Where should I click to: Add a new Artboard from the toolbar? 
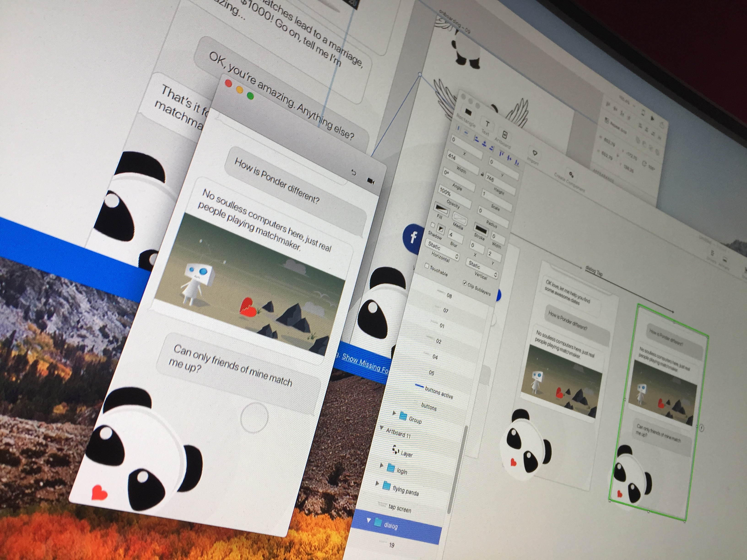click(x=505, y=135)
